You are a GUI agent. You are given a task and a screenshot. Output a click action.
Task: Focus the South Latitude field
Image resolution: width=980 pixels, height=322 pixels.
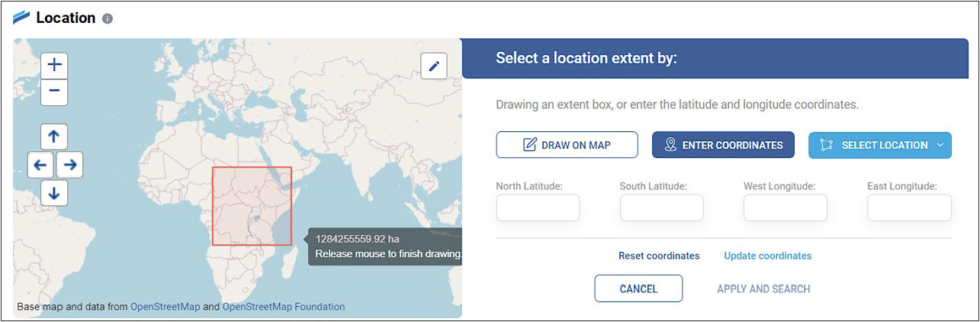(x=661, y=208)
